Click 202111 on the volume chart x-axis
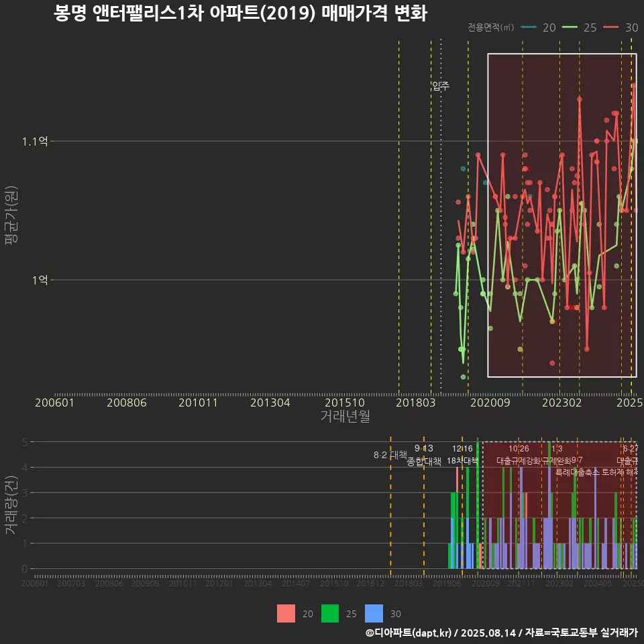This screenshot has width=644, height=644. coord(521,583)
